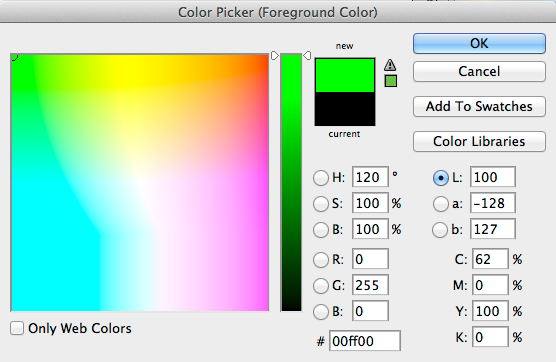Select the RGB blue B radio button
Viewport: 556px width, 362px height.
tap(321, 312)
